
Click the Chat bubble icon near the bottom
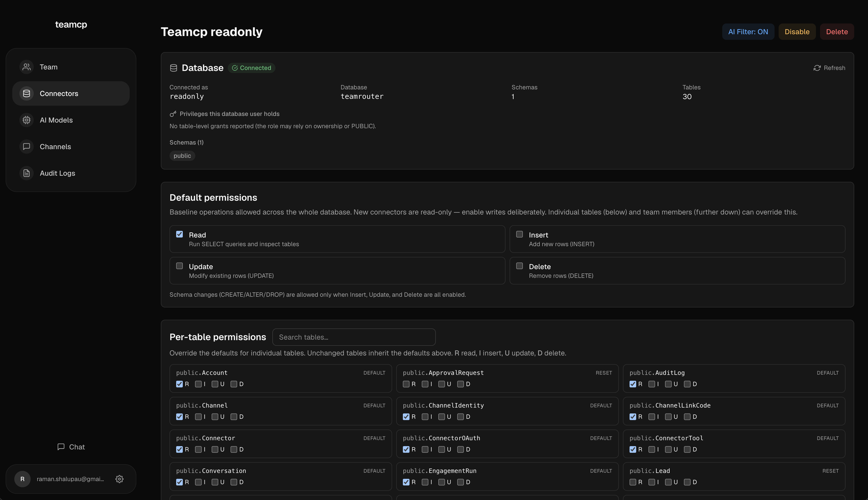tap(61, 447)
